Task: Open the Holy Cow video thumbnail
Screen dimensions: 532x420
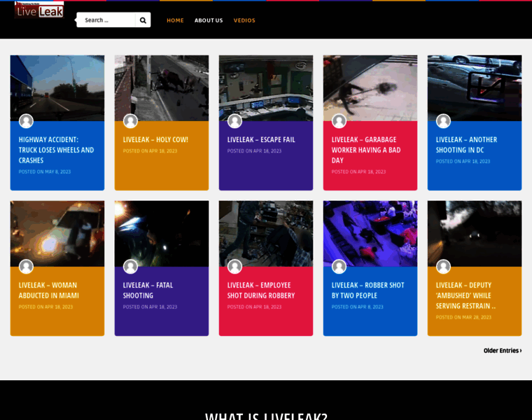Action: tap(162, 88)
